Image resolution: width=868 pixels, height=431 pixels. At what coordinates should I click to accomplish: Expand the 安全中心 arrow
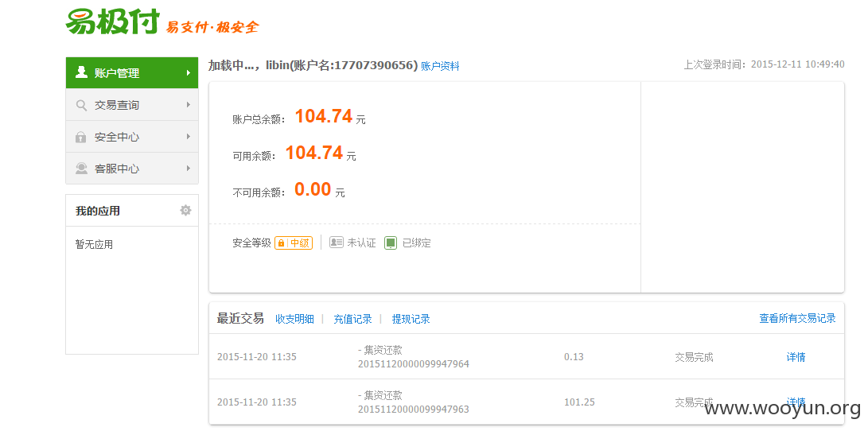click(189, 137)
